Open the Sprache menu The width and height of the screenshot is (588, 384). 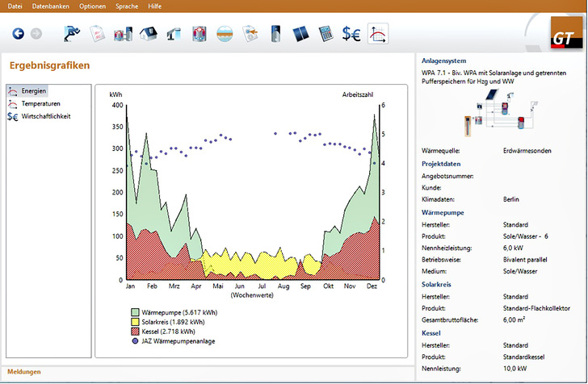click(127, 6)
